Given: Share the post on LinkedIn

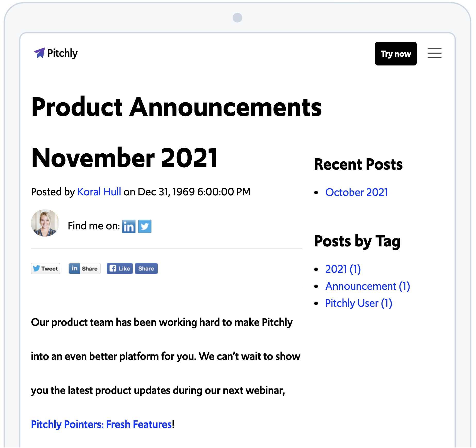Looking at the screenshot, I should (84, 269).
